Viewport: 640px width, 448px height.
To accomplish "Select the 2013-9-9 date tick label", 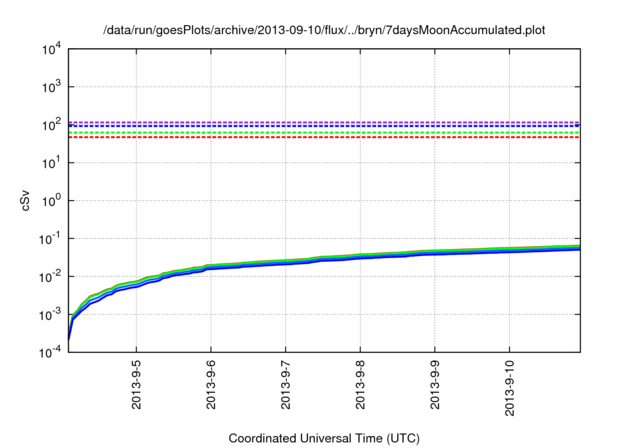I will pos(435,387).
